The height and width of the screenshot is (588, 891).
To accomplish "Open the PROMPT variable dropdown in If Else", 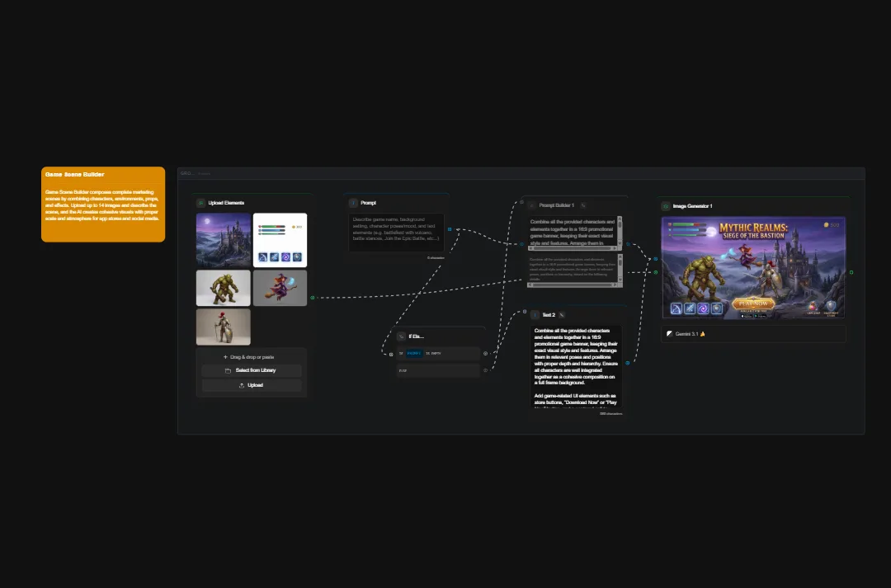I will pyautogui.click(x=415, y=353).
